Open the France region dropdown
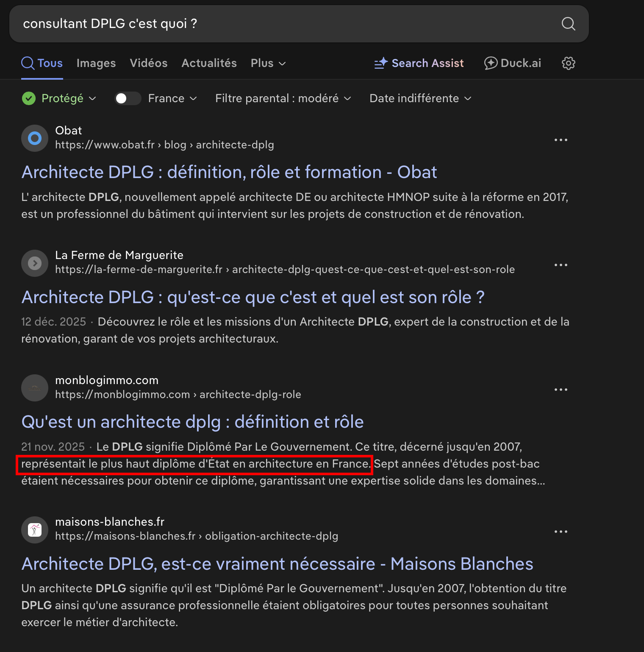This screenshot has height=652, width=644. coord(172,98)
